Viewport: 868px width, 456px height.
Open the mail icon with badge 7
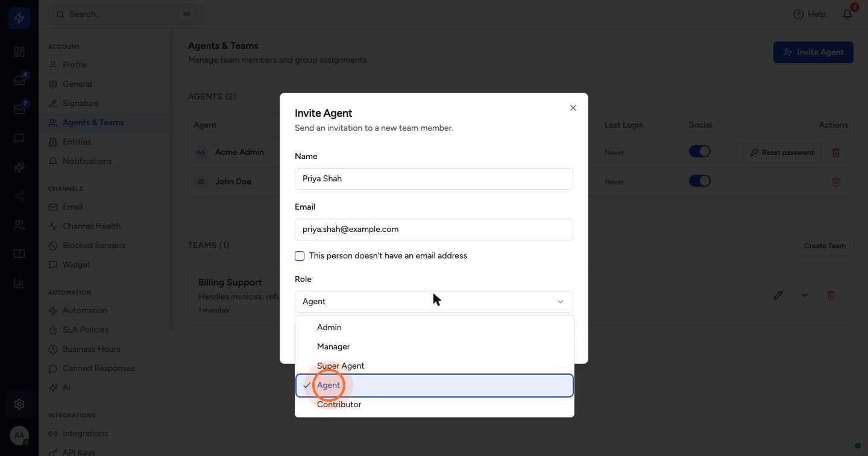19,110
